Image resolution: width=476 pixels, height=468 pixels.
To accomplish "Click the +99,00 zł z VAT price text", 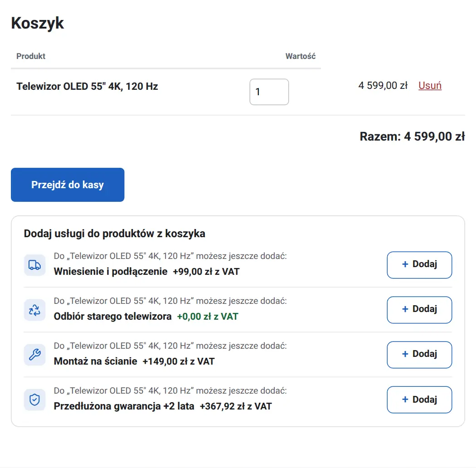I will 206,272.
